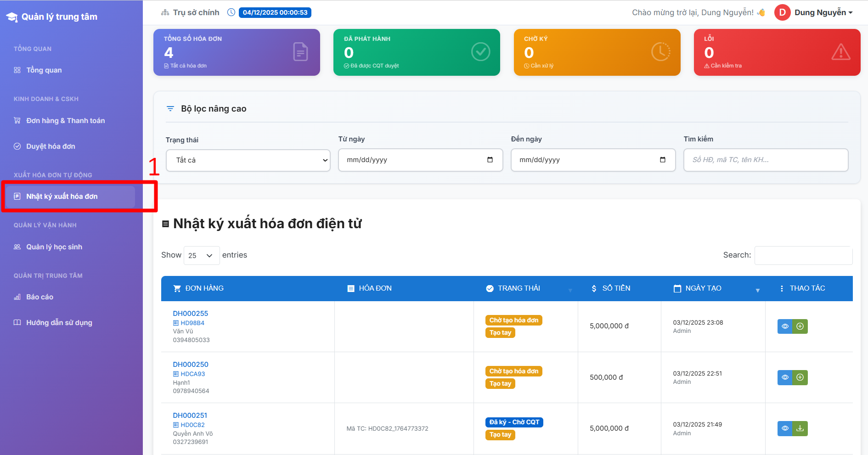Open the Show entries count dropdown
This screenshot has height=455, width=868.
click(201, 255)
